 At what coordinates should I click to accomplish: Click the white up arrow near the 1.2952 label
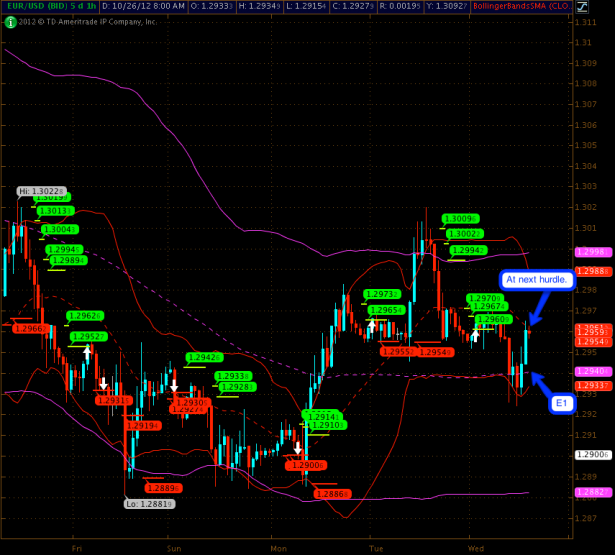click(x=87, y=353)
